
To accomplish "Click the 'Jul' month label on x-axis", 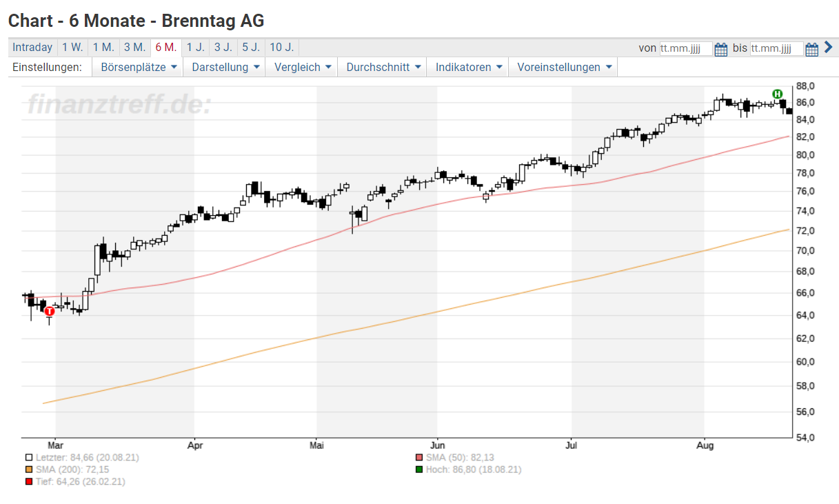I will [571, 445].
